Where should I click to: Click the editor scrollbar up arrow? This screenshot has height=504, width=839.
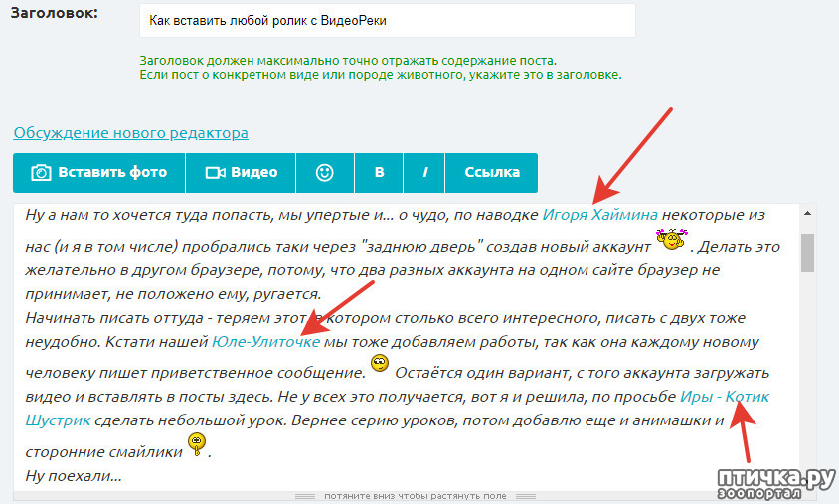click(x=807, y=213)
